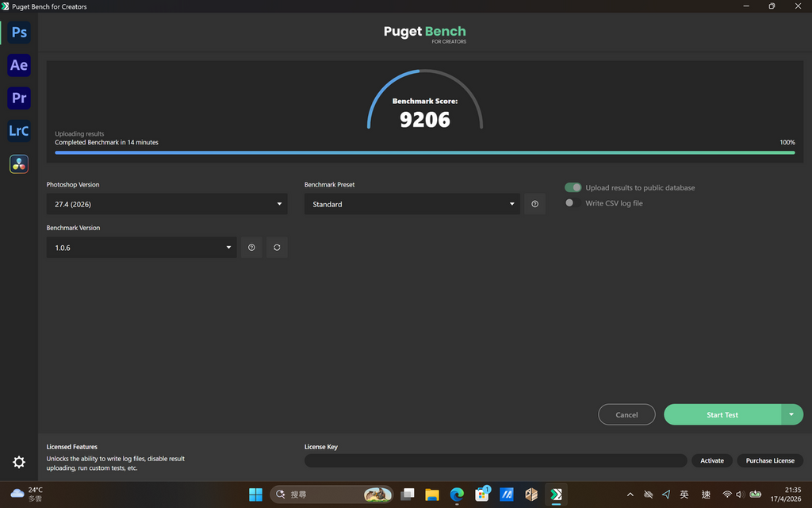Open the app settings gear
Screen dimensions: 812x508
(18, 462)
